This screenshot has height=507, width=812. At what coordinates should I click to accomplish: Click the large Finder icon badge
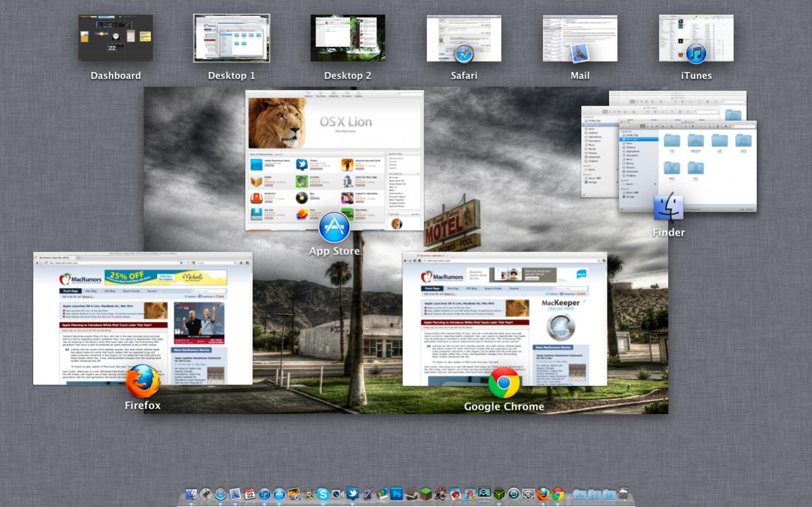pyautogui.click(x=669, y=208)
